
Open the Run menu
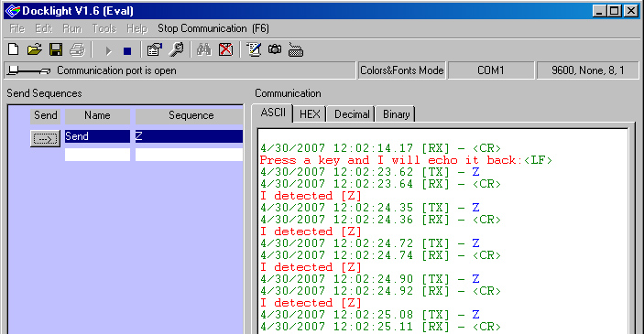(71, 28)
